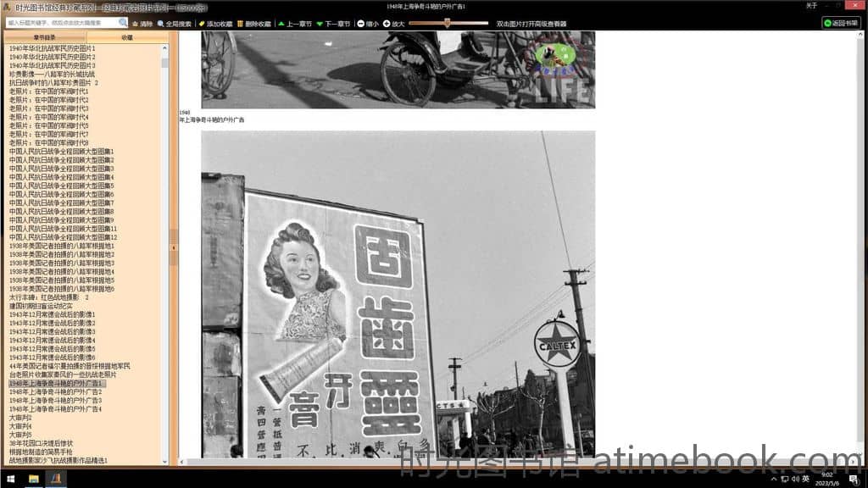This screenshot has width=868, height=488.
Task: Go to next chapter with 下一章节
Action: tap(335, 24)
